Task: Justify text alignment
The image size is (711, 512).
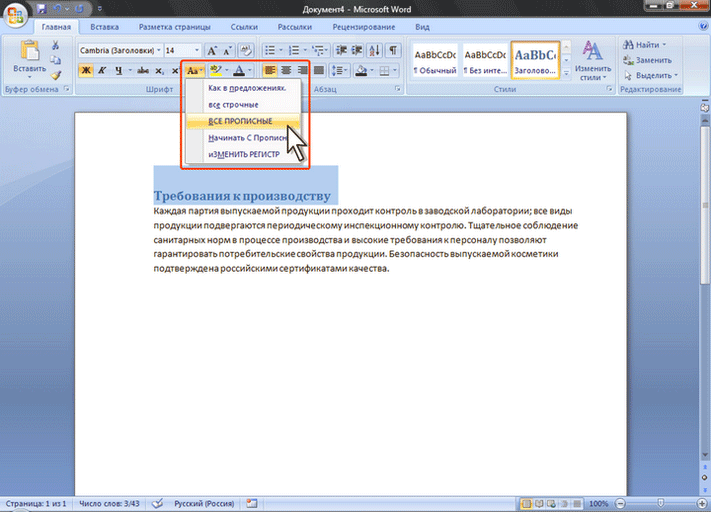Action: [x=319, y=70]
